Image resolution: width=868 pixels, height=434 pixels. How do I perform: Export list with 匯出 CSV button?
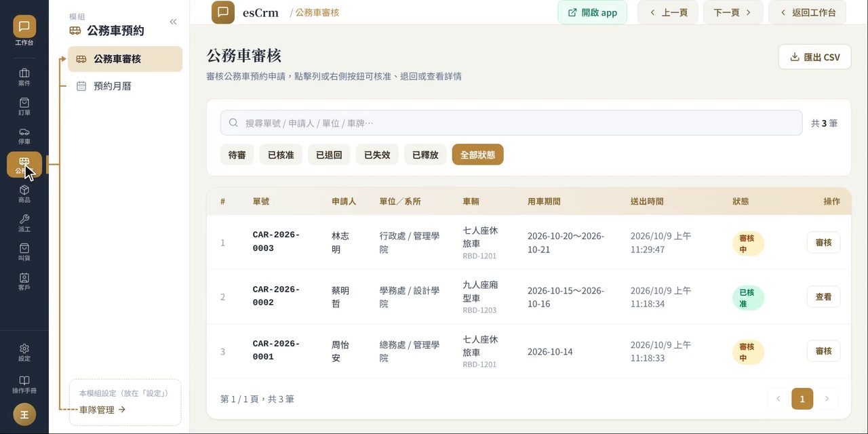(815, 57)
